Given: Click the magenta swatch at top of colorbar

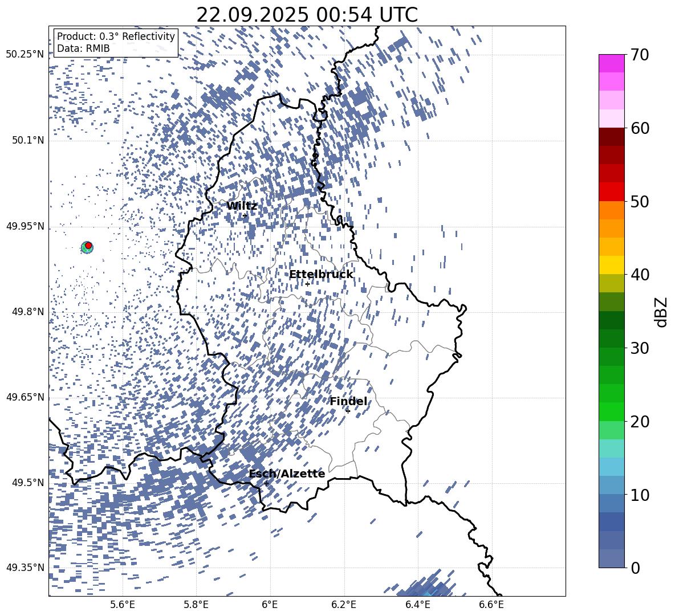Looking at the screenshot, I should (x=611, y=63).
